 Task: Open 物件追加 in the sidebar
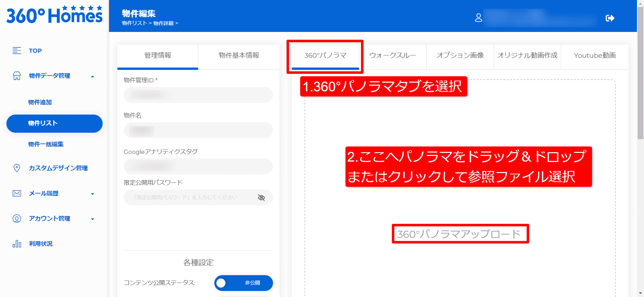pos(40,102)
